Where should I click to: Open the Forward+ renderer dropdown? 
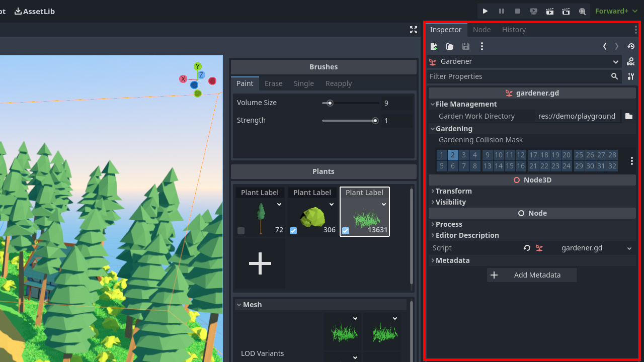(x=616, y=11)
